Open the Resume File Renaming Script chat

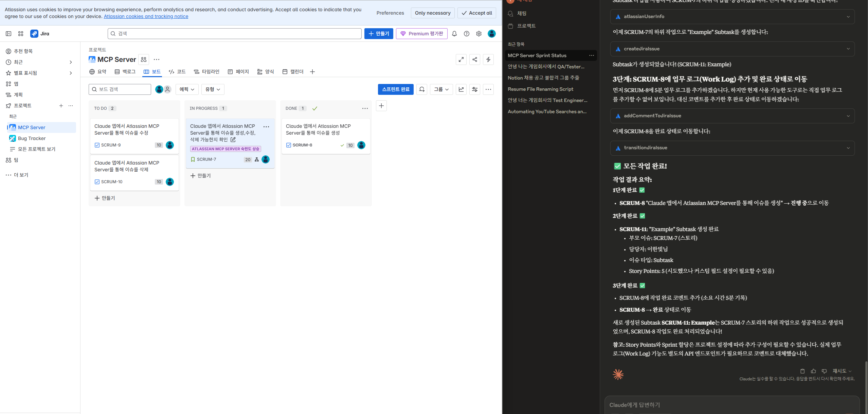click(x=540, y=89)
